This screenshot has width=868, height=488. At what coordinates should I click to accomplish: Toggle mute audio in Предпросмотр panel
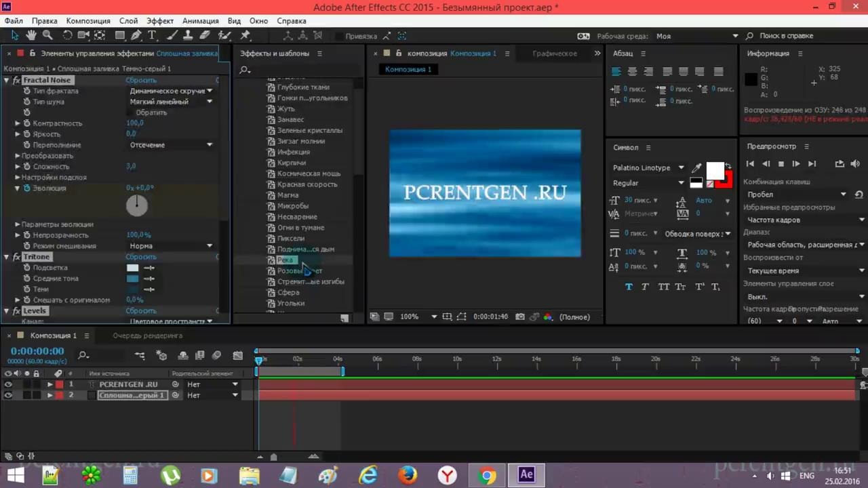pos(855,163)
